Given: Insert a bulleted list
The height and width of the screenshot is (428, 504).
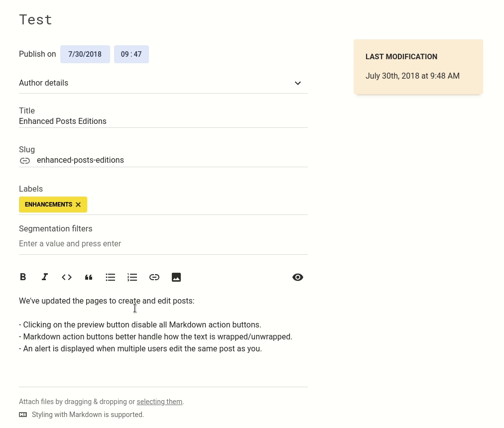Looking at the screenshot, I should click(x=111, y=277).
